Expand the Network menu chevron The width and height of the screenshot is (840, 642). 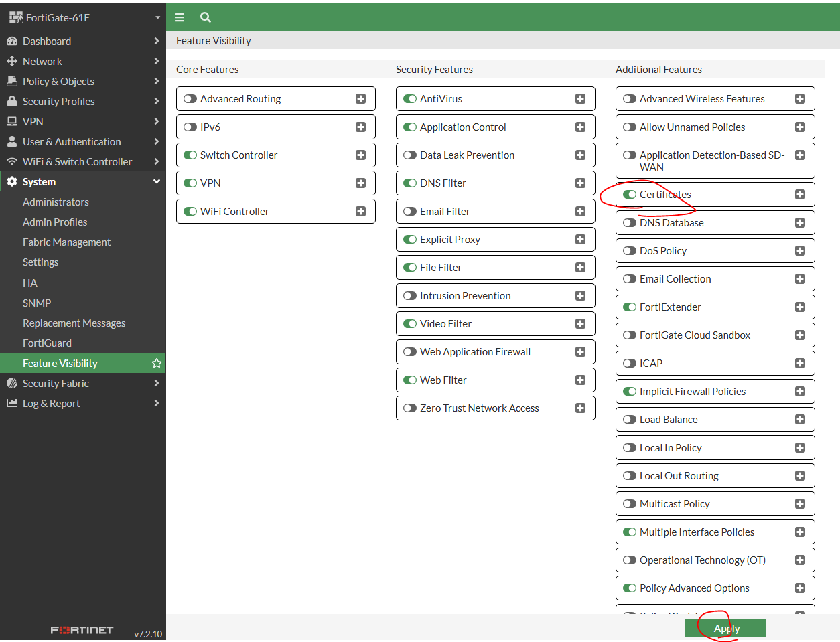[x=157, y=61]
